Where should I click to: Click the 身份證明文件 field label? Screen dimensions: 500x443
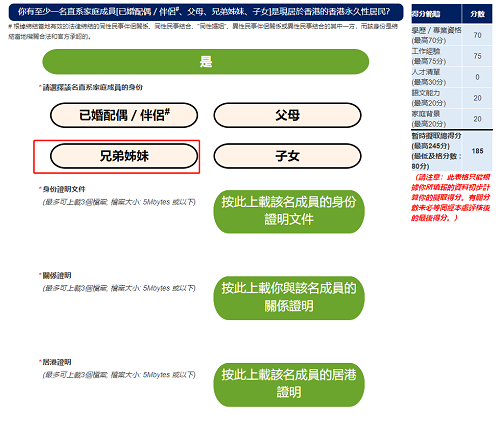(x=64, y=189)
